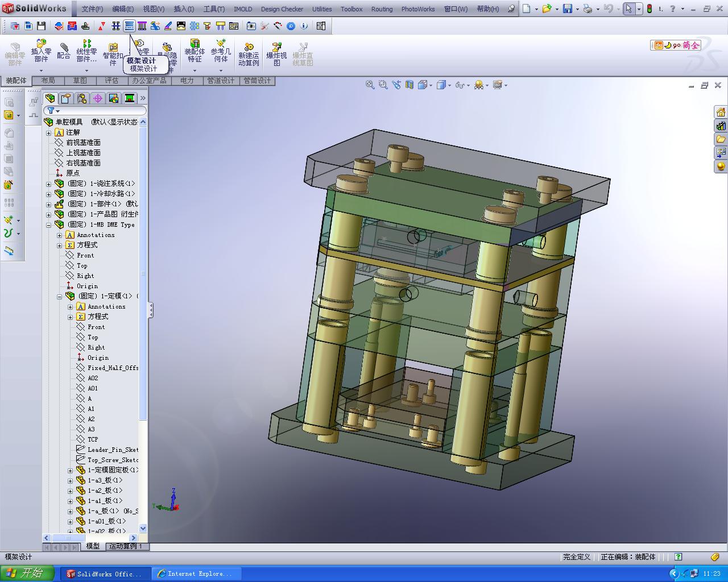The image size is (728, 582).
Task: Switch to Internet Explorer taskbar button
Action: (x=196, y=574)
